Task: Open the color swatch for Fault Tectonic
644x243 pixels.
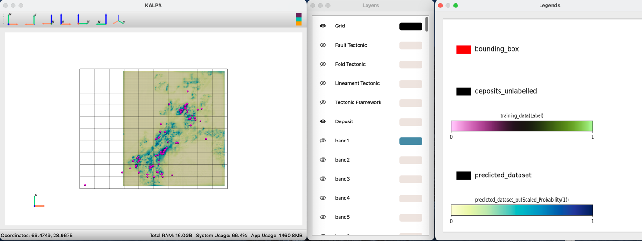Action: [x=411, y=46]
